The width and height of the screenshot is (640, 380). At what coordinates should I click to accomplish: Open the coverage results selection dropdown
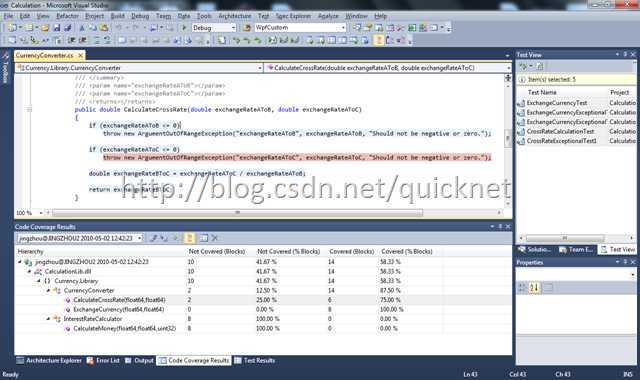(140, 238)
